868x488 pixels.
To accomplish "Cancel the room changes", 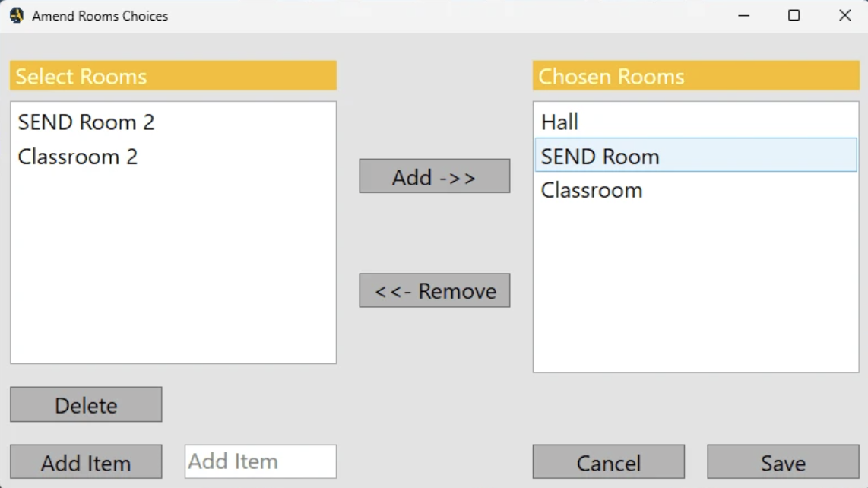I will [608, 462].
